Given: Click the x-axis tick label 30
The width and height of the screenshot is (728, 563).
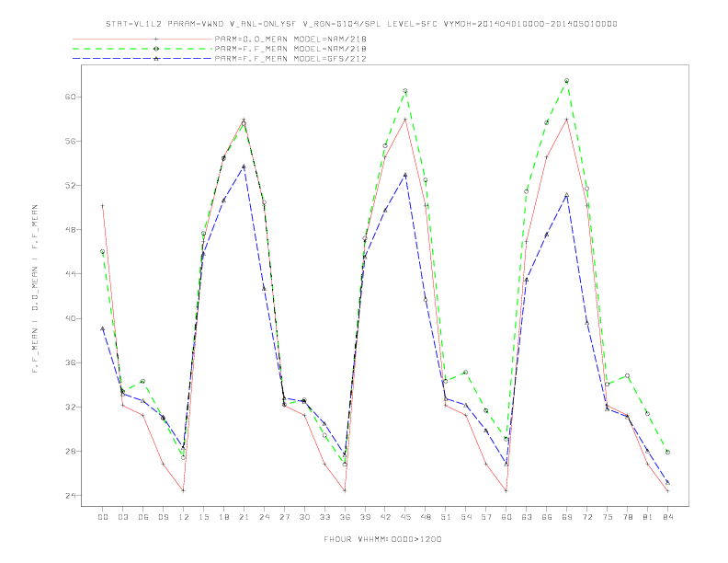Looking at the screenshot, I should pos(304,517).
